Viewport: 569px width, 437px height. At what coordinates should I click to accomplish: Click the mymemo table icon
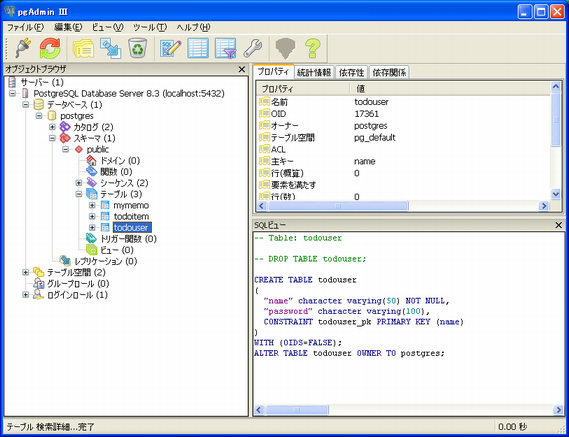105,205
